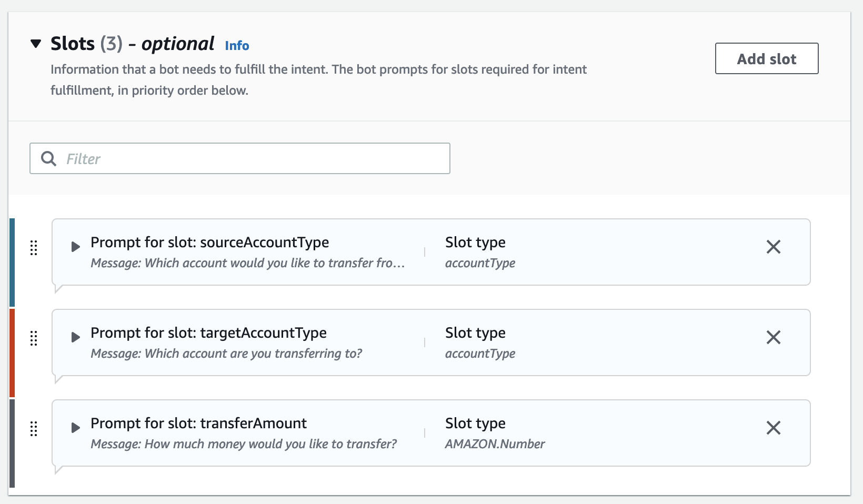This screenshot has width=863, height=504.
Task: Click the teal color bar beside sourceAccountType
Action: [12, 262]
